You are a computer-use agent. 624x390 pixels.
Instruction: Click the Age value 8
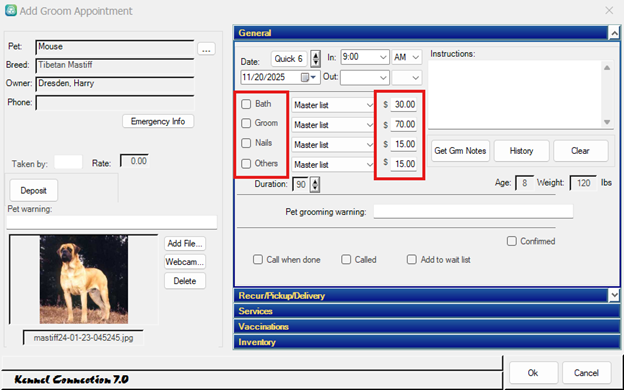525,183
